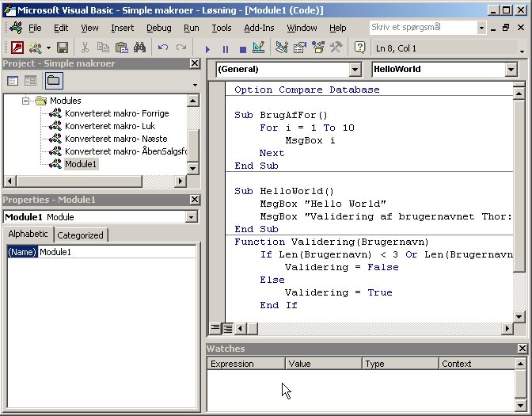Open the Project Explorer toolbar icon
The height and width of the screenshot is (416, 532).
(x=282, y=48)
